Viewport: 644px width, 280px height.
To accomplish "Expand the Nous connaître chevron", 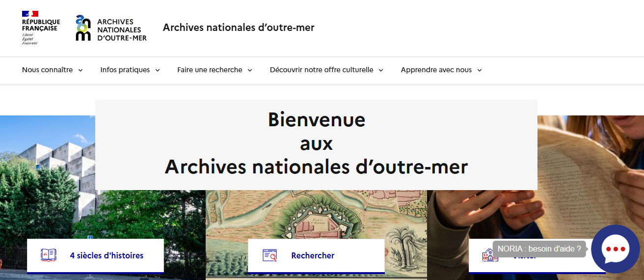I will tap(80, 70).
